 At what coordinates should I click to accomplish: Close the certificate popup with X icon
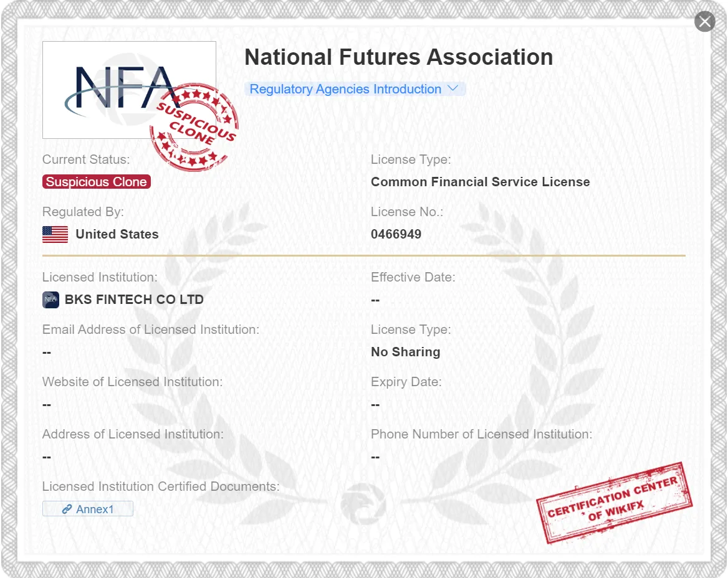704,21
